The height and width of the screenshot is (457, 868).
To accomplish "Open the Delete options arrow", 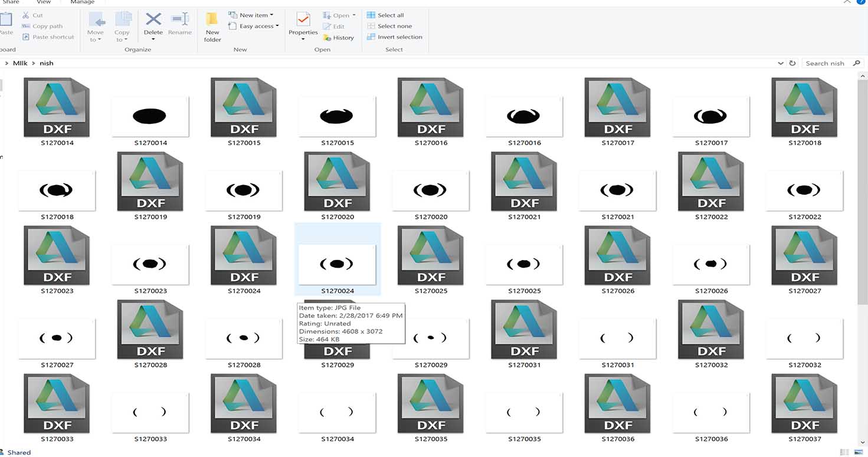I will 153,40.
